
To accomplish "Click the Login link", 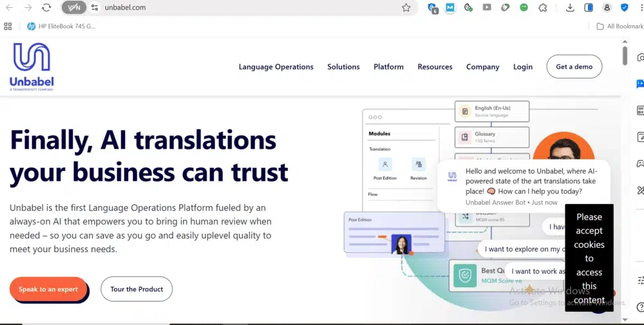I will (523, 67).
